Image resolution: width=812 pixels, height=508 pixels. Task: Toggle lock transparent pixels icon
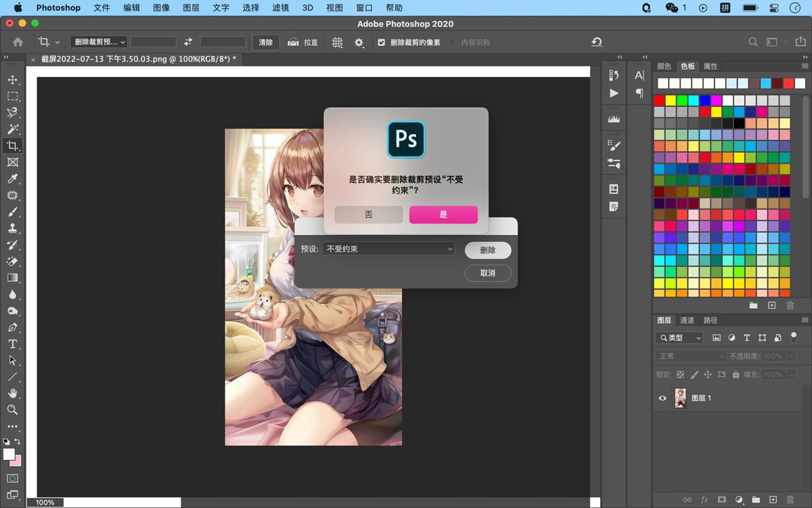(680, 375)
